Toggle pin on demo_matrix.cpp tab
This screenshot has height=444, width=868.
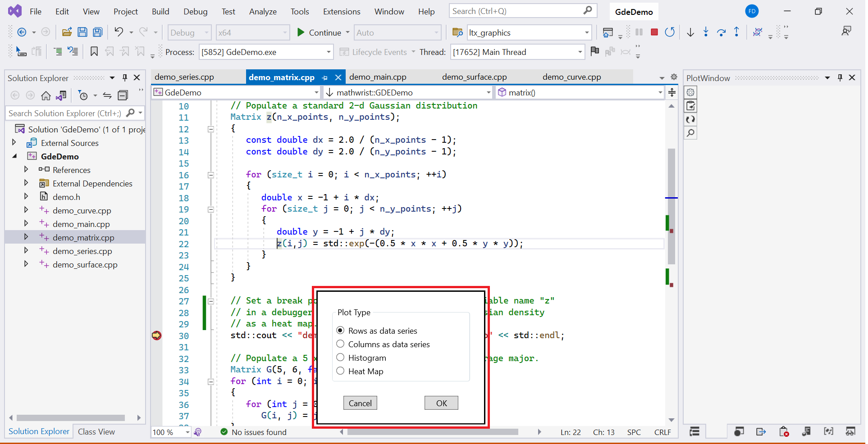325,77
